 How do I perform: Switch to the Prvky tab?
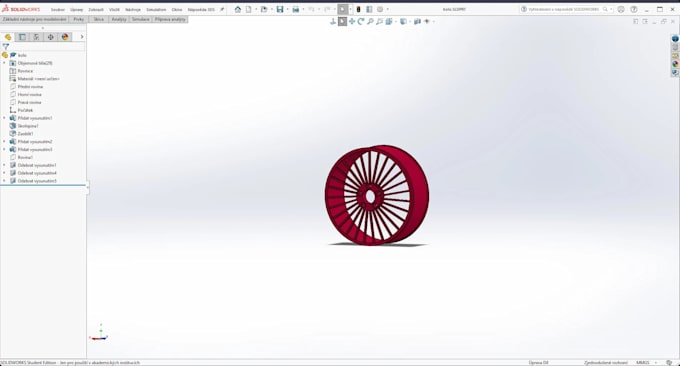click(78, 20)
